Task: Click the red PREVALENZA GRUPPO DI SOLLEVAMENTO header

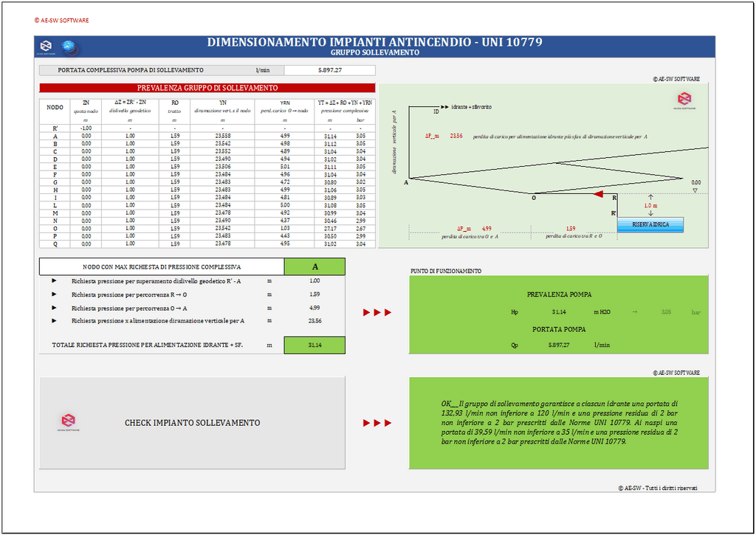Action: pyautogui.click(x=207, y=88)
